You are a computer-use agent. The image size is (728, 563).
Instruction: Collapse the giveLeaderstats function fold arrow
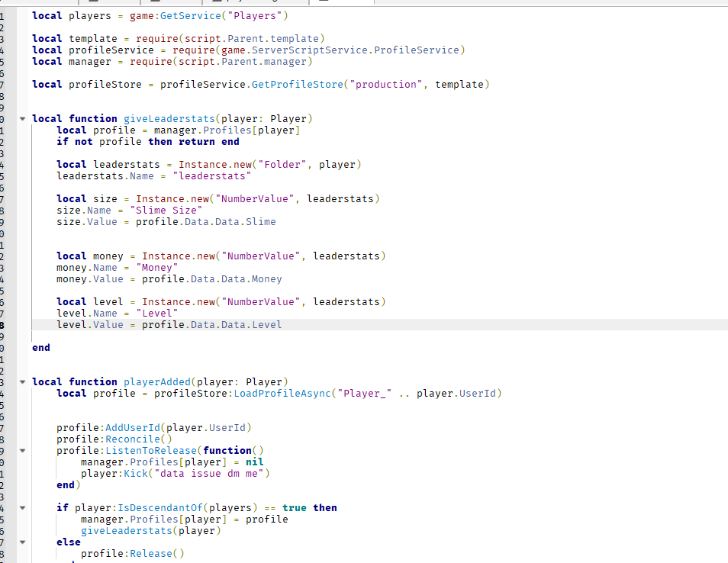pos(23,118)
